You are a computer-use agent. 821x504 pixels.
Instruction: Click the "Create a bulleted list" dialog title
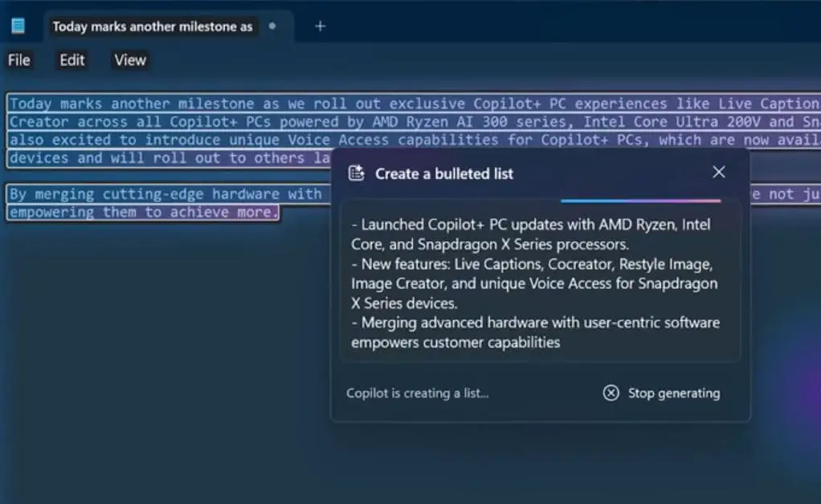point(444,173)
